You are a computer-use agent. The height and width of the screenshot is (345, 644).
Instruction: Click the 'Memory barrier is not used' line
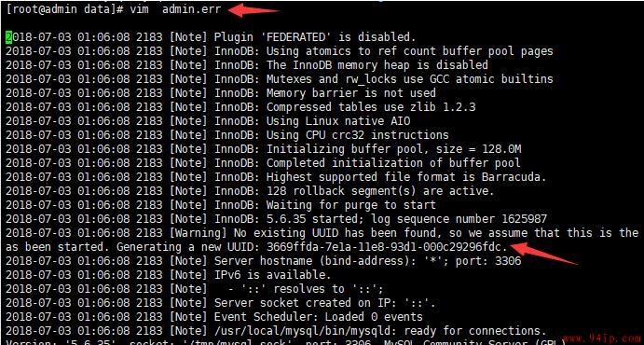pyautogui.click(x=221, y=93)
